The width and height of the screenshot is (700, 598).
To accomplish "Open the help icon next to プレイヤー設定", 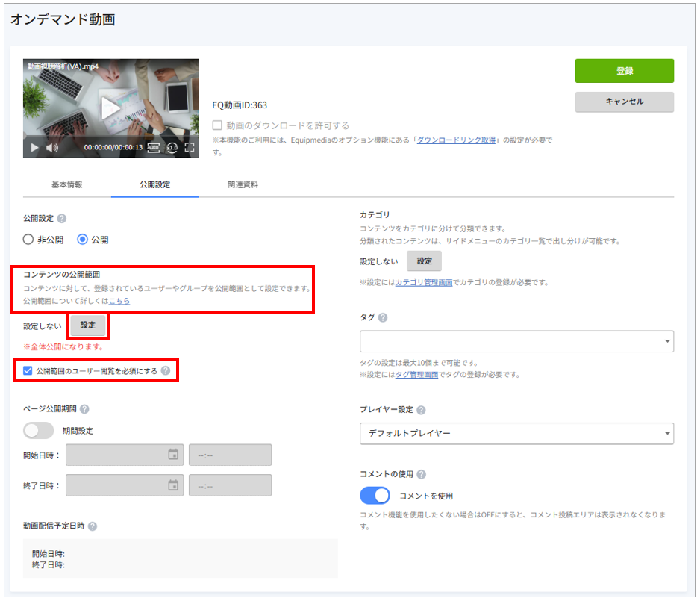I will click(x=421, y=410).
